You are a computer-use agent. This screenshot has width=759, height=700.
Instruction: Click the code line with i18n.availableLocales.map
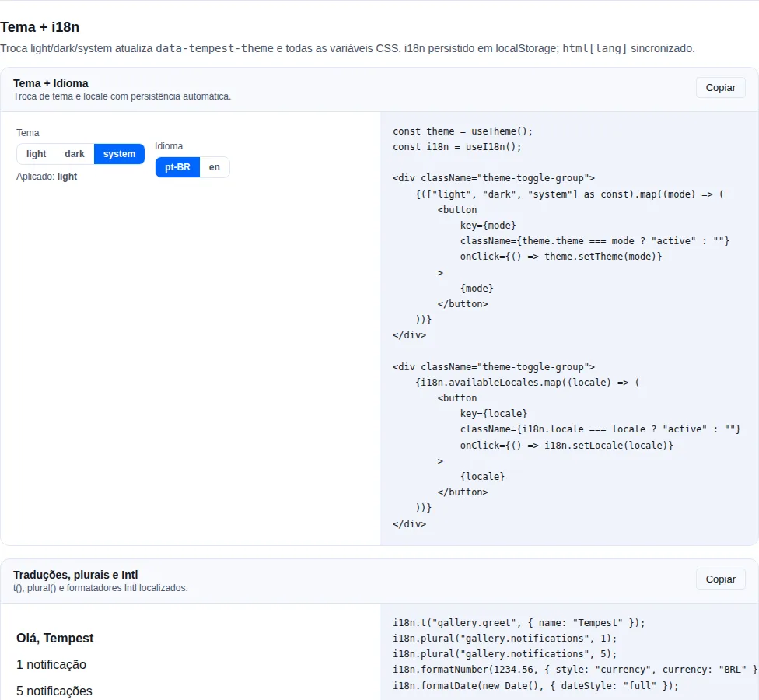coord(527,383)
